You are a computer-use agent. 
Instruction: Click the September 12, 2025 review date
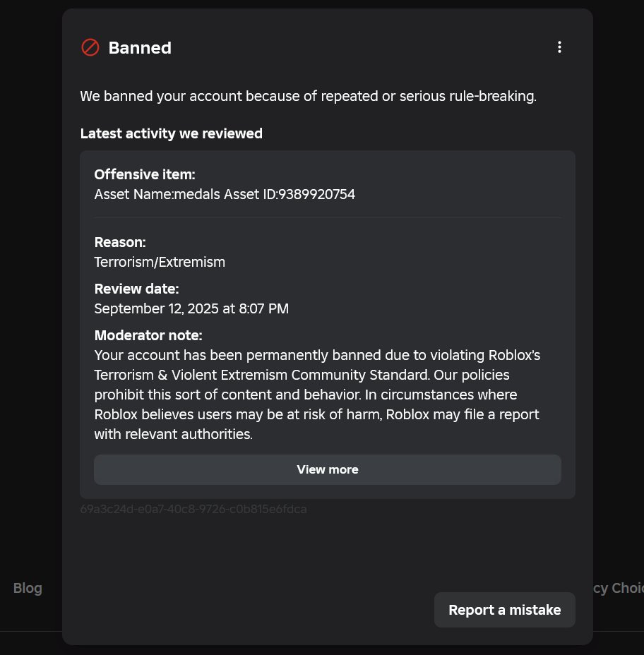191,308
